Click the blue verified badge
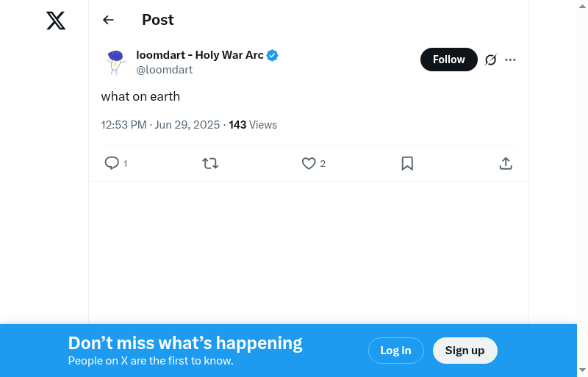This screenshot has height=377, width=588. click(x=273, y=55)
